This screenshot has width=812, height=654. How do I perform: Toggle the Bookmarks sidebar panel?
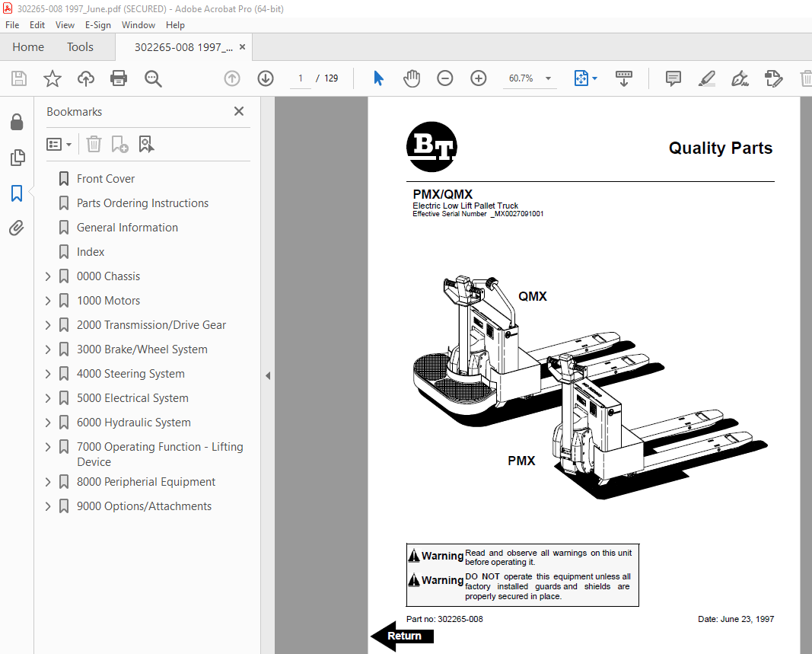point(17,193)
